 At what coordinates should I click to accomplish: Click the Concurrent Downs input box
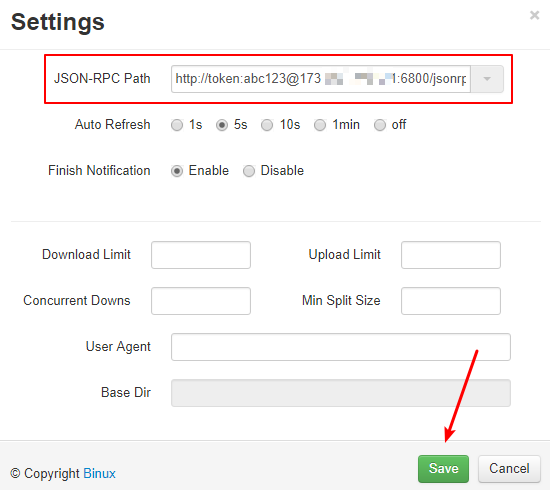pos(201,301)
